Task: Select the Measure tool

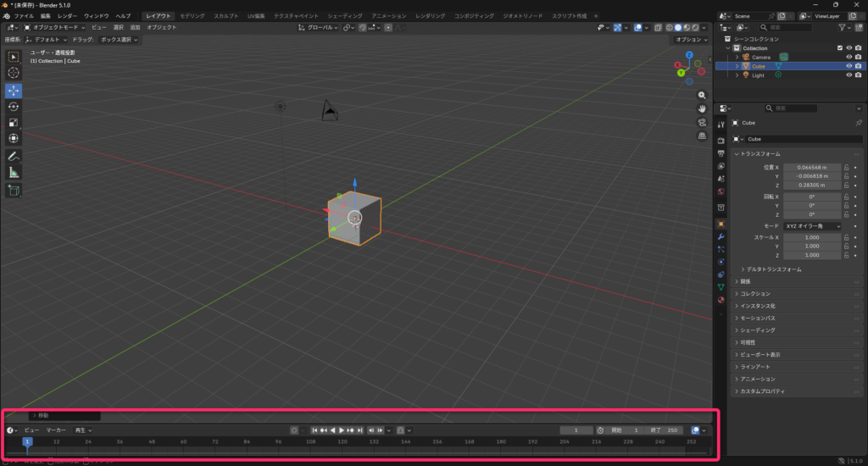Action: tap(14, 173)
